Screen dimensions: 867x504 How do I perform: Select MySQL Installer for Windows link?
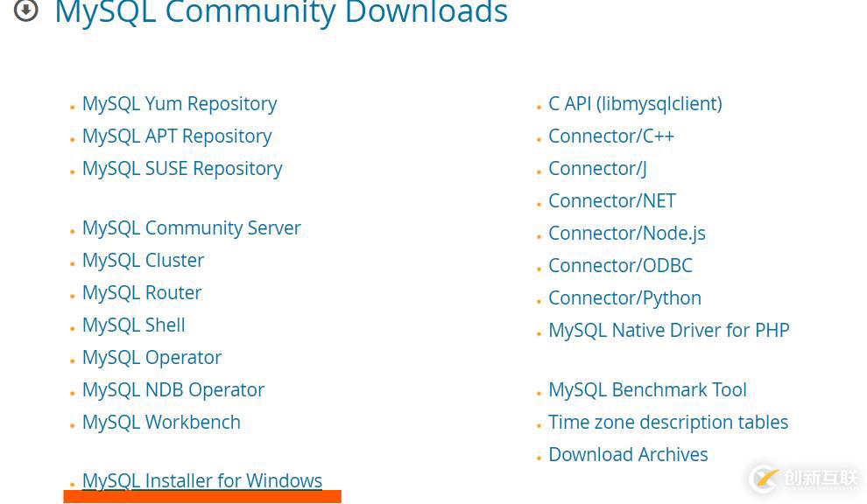(202, 480)
